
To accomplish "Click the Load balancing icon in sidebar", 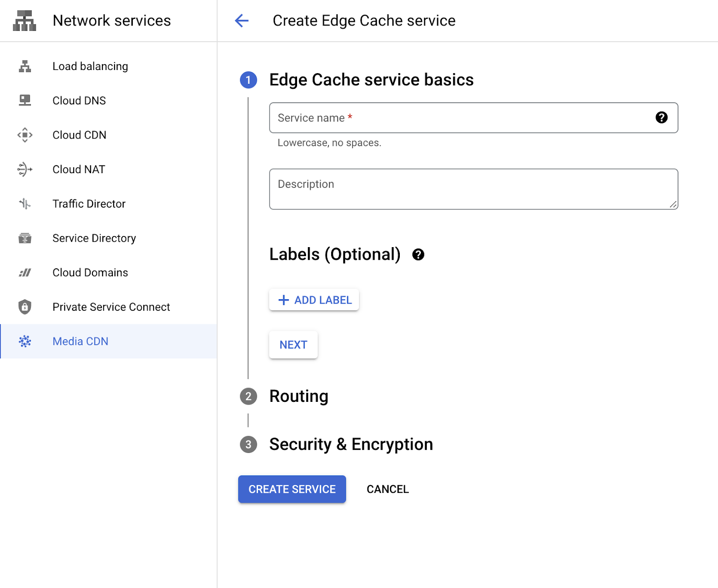I will pos(25,66).
